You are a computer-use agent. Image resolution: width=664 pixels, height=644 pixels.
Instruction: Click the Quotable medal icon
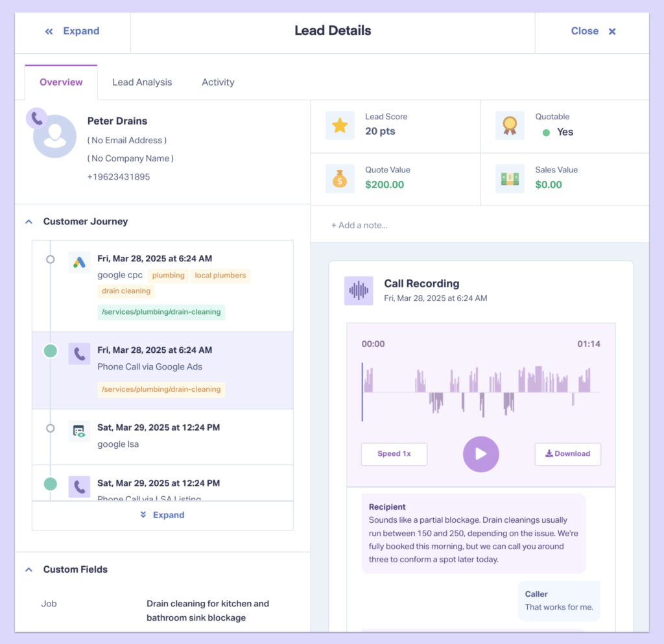click(x=510, y=125)
